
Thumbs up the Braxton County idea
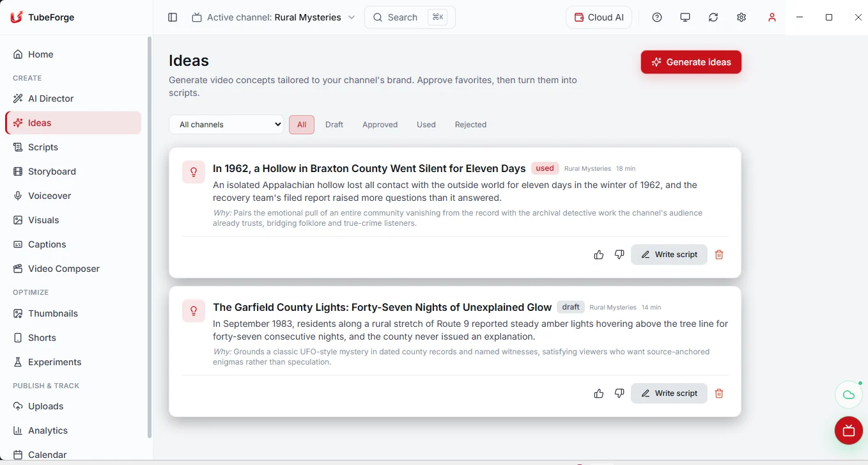[x=599, y=255]
